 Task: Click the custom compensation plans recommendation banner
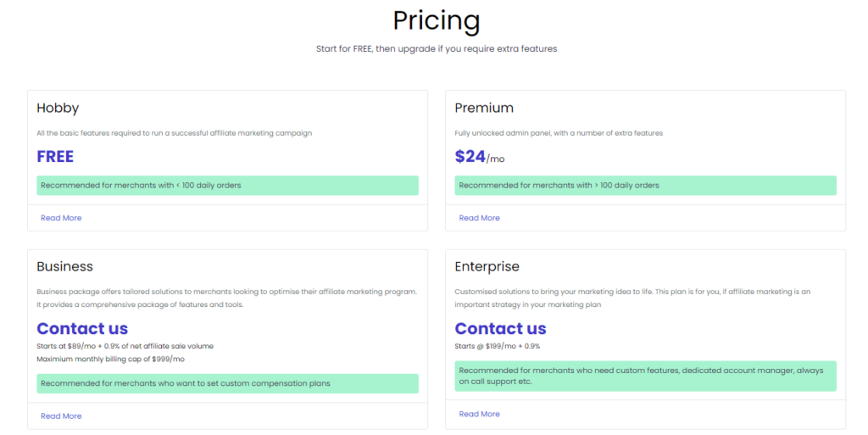click(x=227, y=383)
